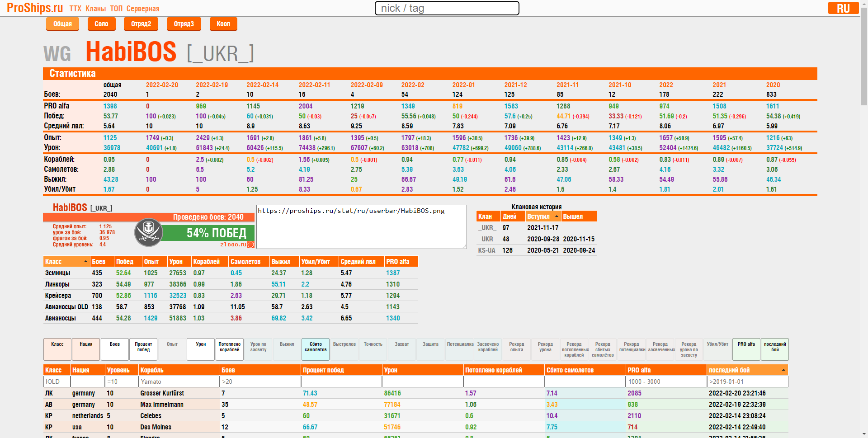Sort ships table by Урон header
The width and height of the screenshot is (868, 438).
423,370
